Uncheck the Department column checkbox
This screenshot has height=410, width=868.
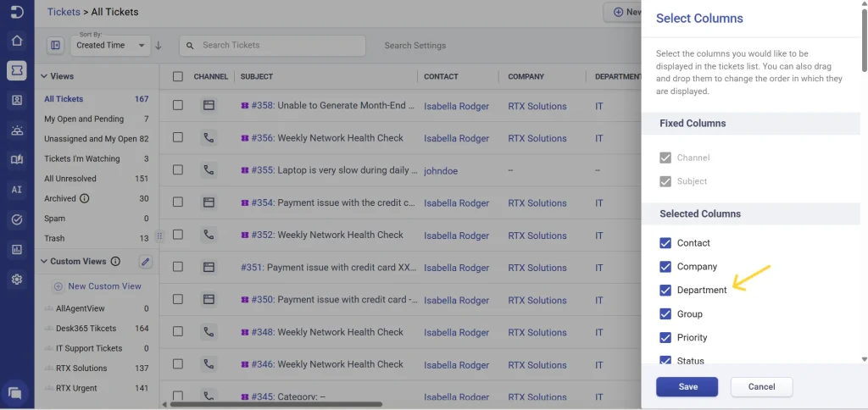pyautogui.click(x=665, y=291)
